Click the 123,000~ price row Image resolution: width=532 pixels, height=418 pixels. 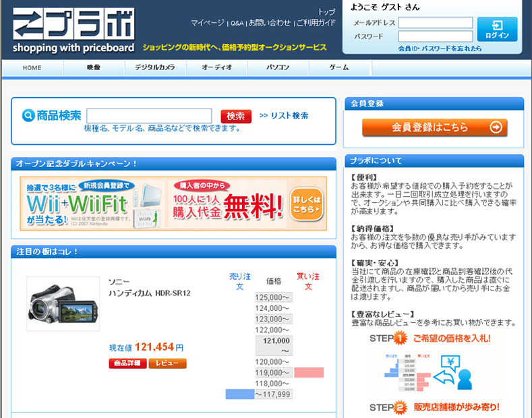(274, 319)
